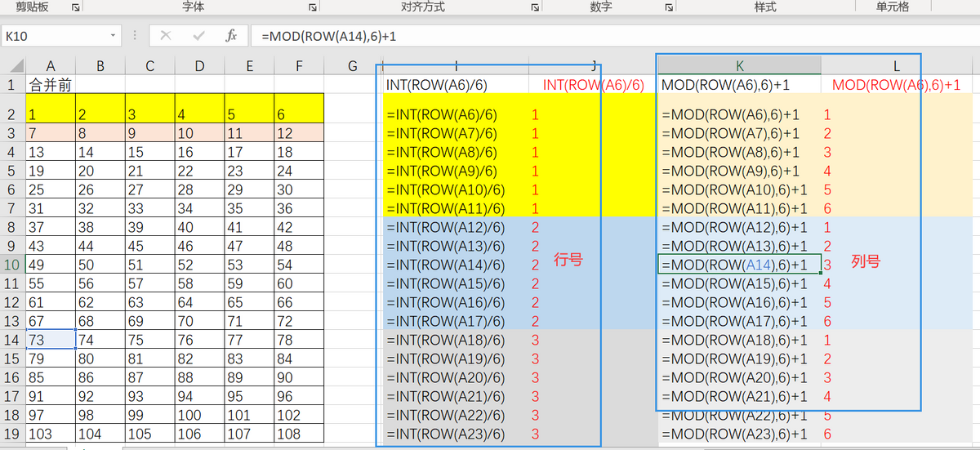Click the cell with value 86
Screen dimensions: 980x450
click(x=100, y=377)
